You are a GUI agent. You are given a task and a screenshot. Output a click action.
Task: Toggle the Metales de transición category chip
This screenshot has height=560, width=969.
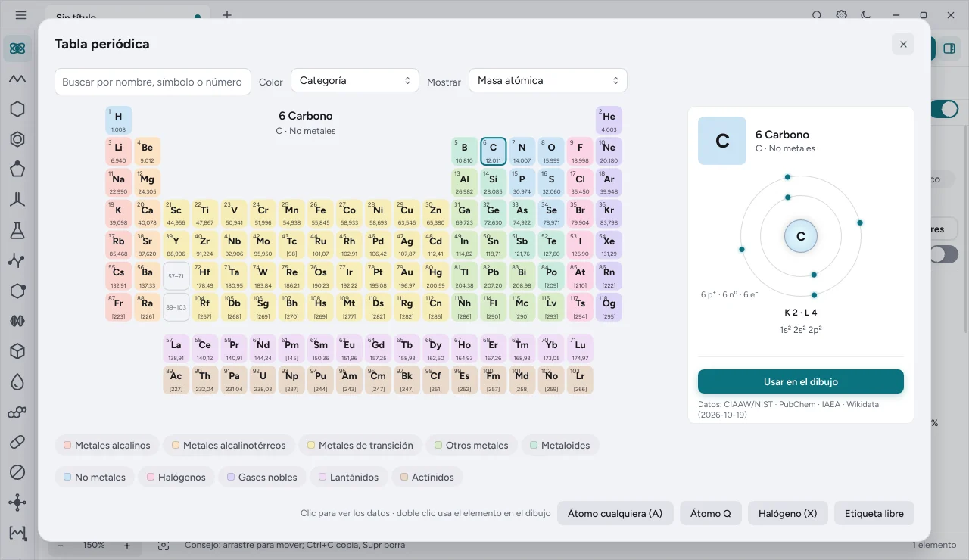tap(360, 445)
